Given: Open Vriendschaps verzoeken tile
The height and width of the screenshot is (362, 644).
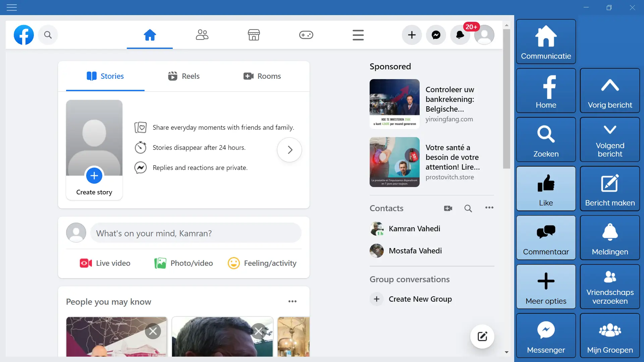Looking at the screenshot, I should [x=610, y=287].
